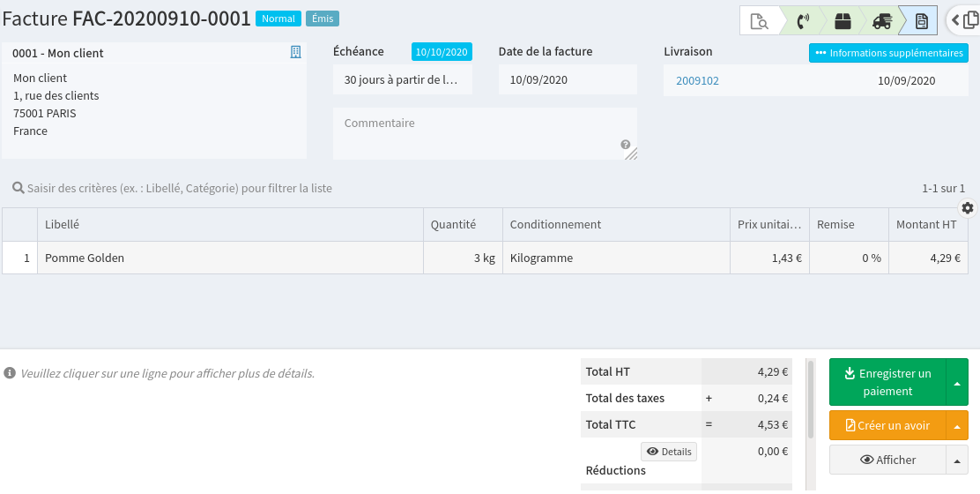Open the table column settings gear
The image size is (980, 494).
pyautogui.click(x=968, y=207)
